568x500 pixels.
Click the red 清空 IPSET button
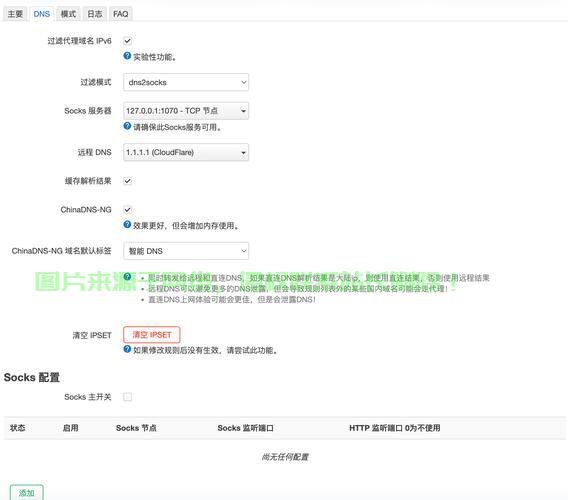[151, 335]
